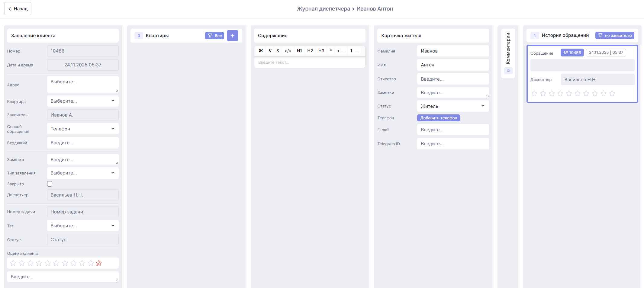Viewport: 644px width, 288px height.
Task: Open the Квартира dropdown
Action: click(x=83, y=101)
